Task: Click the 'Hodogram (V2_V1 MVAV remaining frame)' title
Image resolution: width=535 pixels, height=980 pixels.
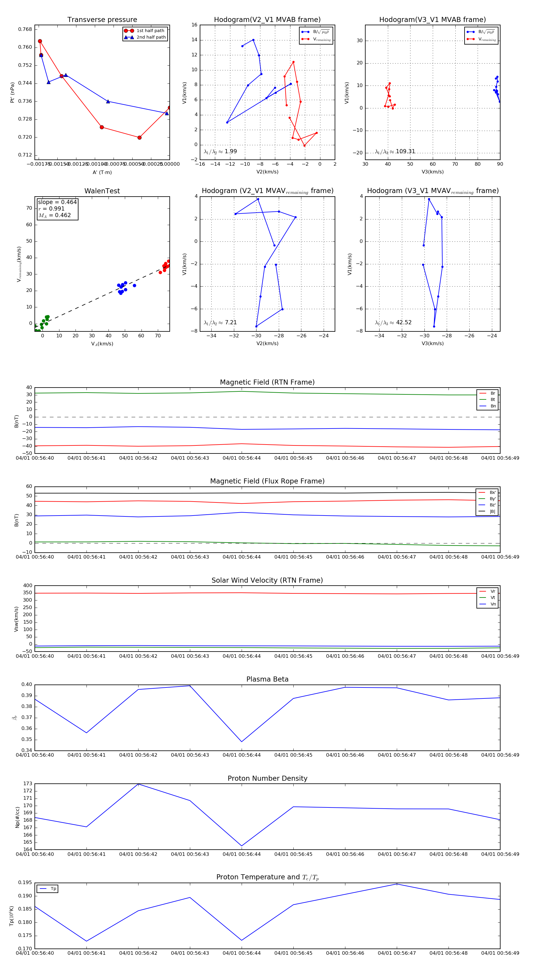Action: click(x=267, y=191)
